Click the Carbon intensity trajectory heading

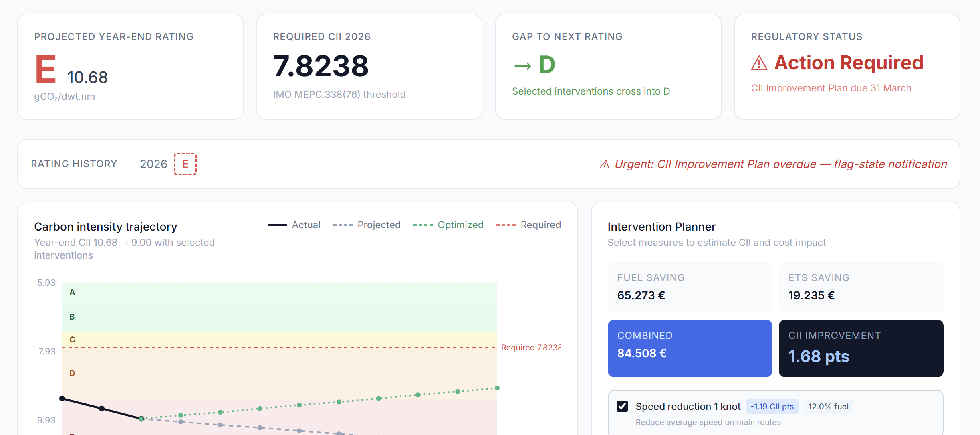click(x=106, y=227)
